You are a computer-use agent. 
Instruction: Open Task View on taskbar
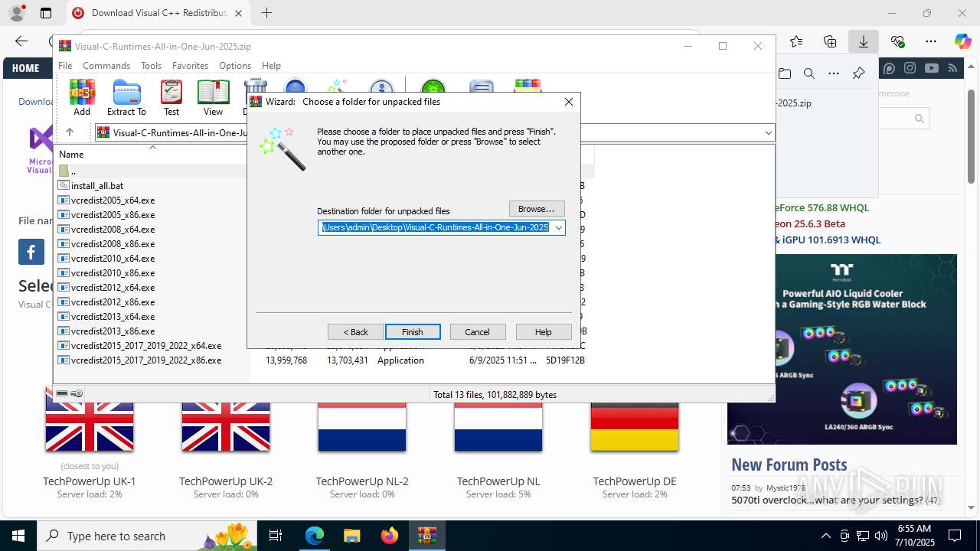pyautogui.click(x=276, y=536)
